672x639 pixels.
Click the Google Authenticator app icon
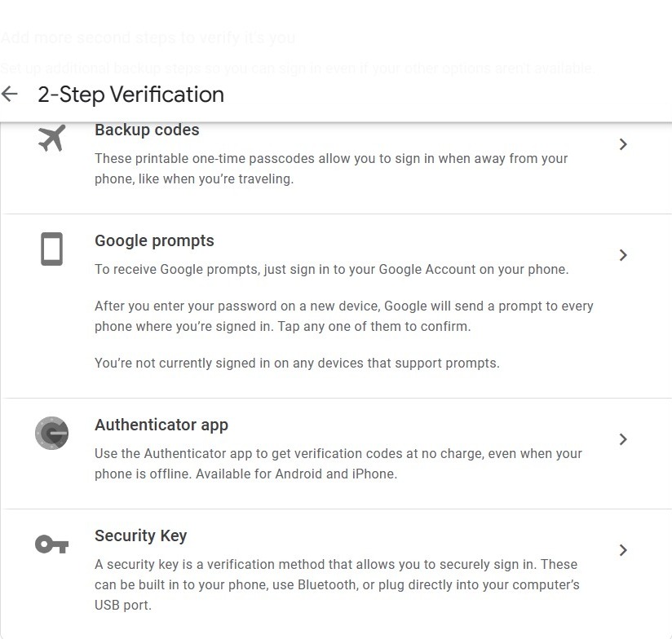pos(51,433)
